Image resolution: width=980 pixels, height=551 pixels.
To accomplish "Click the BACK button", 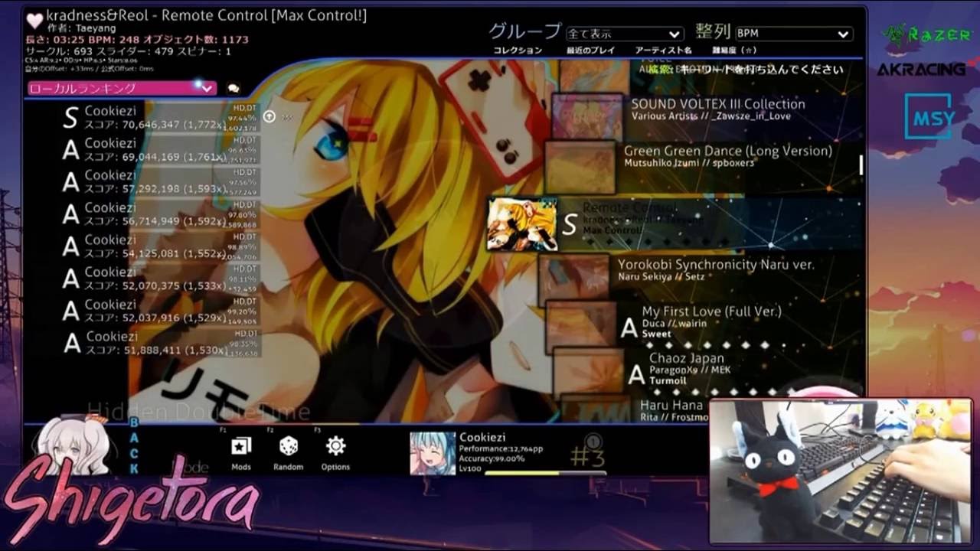I will [133, 445].
